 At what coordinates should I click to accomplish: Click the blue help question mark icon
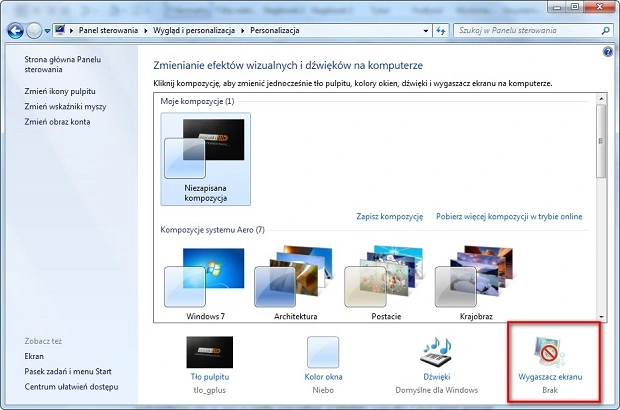(x=608, y=51)
